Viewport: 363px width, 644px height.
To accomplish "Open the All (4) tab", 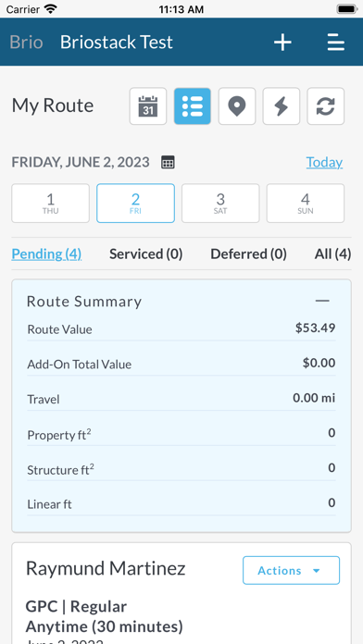I will (333, 254).
